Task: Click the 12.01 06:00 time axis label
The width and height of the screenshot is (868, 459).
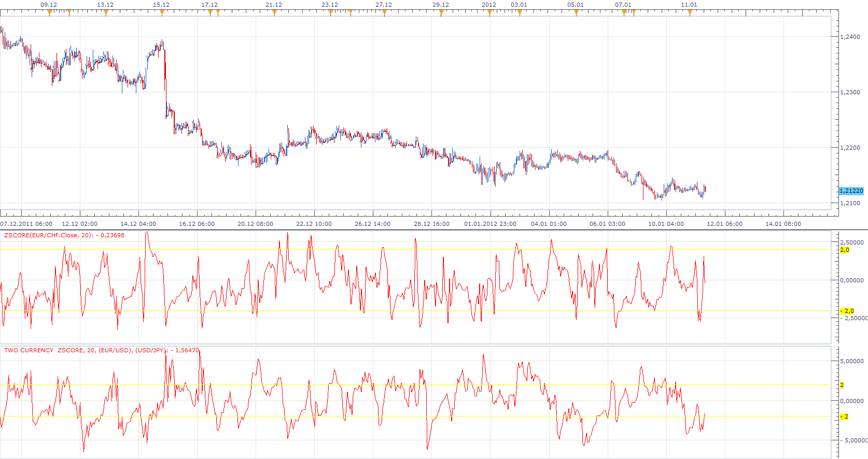Action: pyautogui.click(x=724, y=224)
